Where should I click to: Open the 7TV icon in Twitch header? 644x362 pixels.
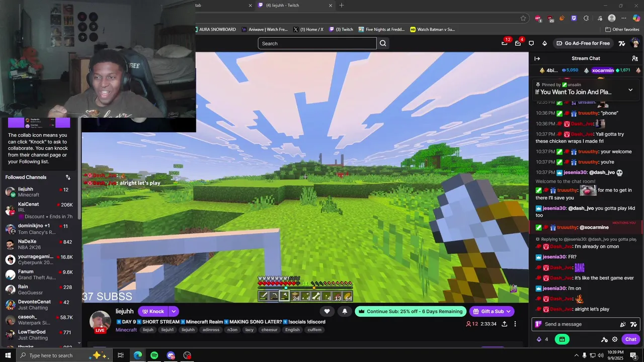pos(622,43)
